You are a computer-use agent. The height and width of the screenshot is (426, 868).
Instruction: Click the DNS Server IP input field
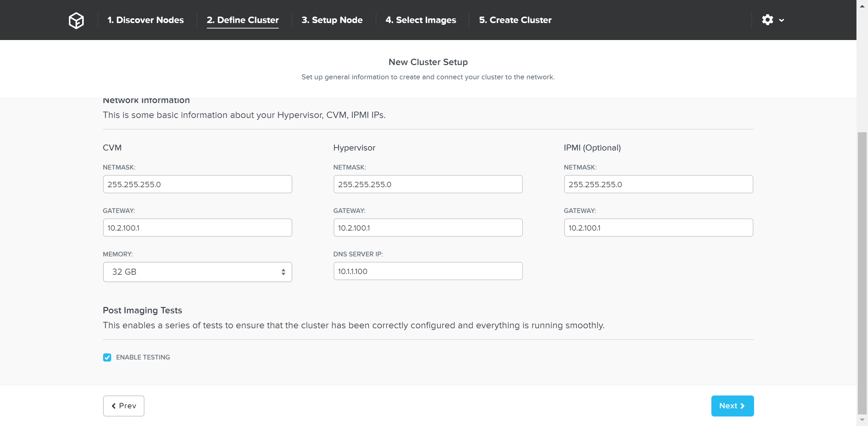(x=428, y=271)
